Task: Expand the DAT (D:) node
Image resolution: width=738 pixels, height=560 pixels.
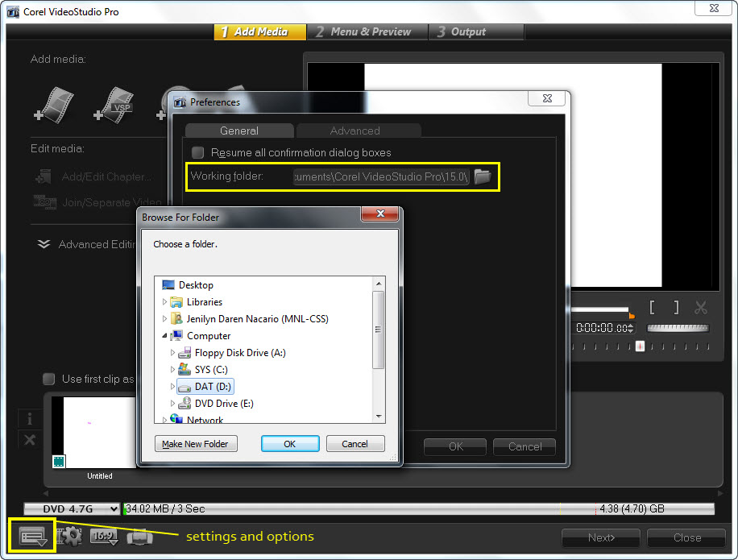Action: coord(172,386)
